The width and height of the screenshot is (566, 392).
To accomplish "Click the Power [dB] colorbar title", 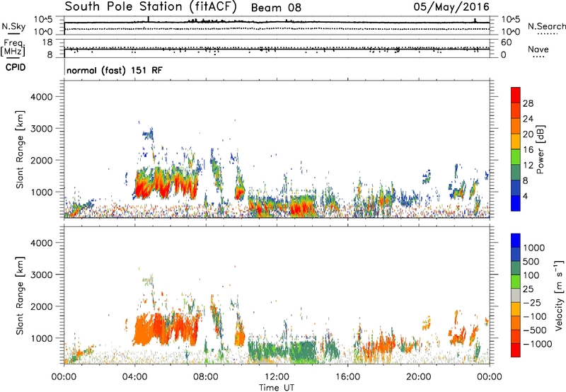I will [541, 149].
